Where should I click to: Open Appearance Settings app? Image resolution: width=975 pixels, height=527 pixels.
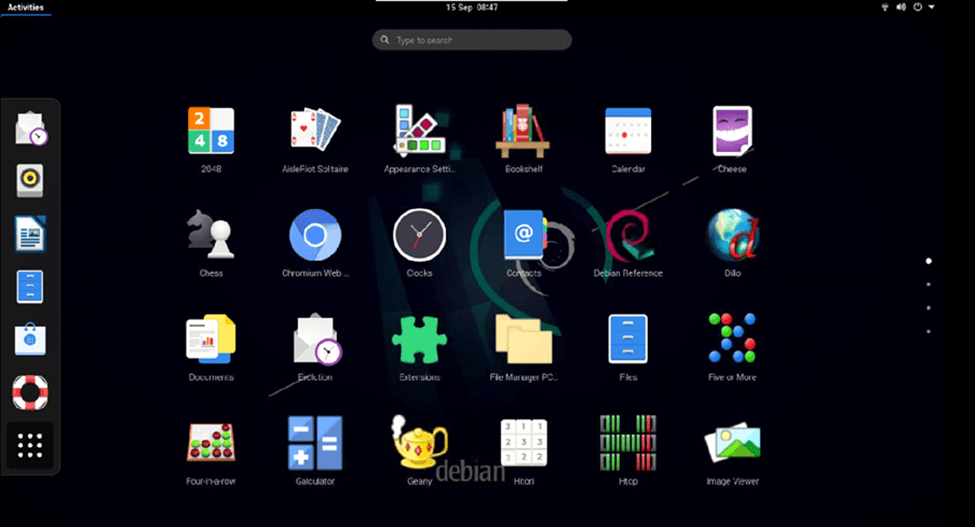point(420,131)
